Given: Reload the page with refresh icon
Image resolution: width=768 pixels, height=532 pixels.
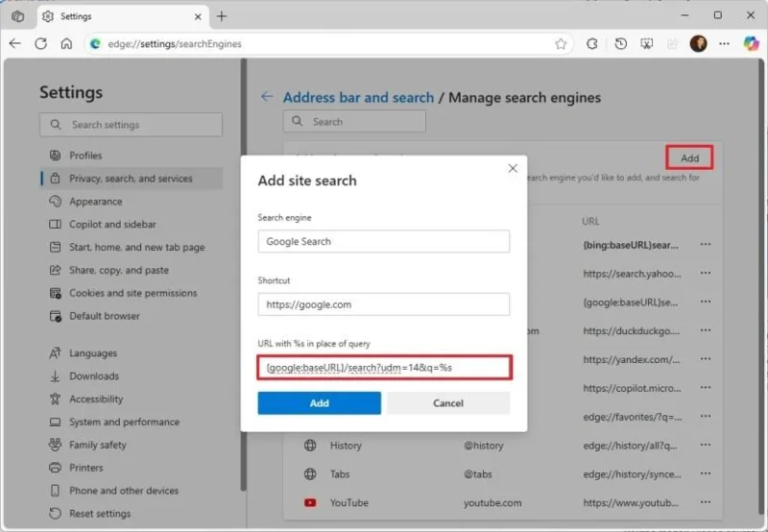Looking at the screenshot, I should coord(40,43).
